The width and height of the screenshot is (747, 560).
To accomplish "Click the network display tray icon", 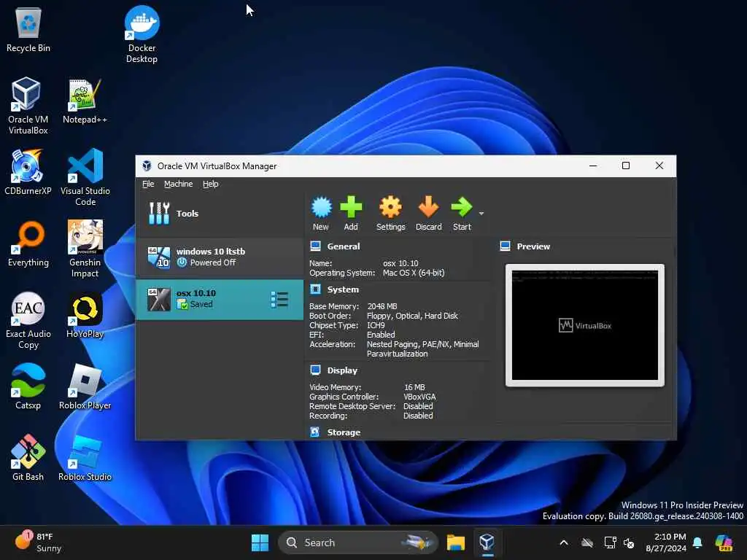I will tap(610, 542).
